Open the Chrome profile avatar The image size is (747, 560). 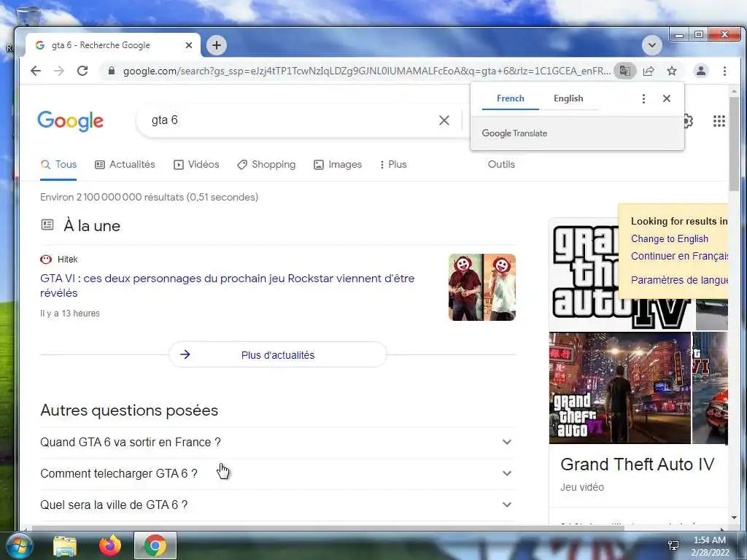pos(701,71)
